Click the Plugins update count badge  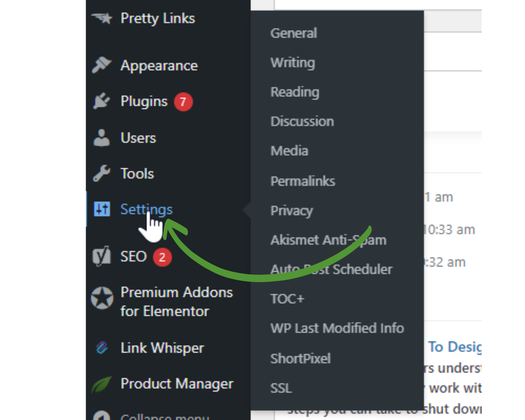[183, 101]
